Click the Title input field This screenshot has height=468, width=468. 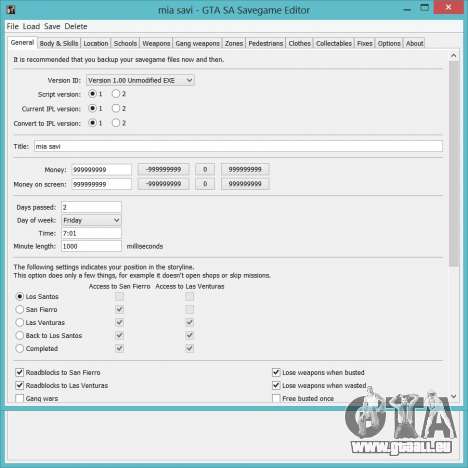coord(238,146)
